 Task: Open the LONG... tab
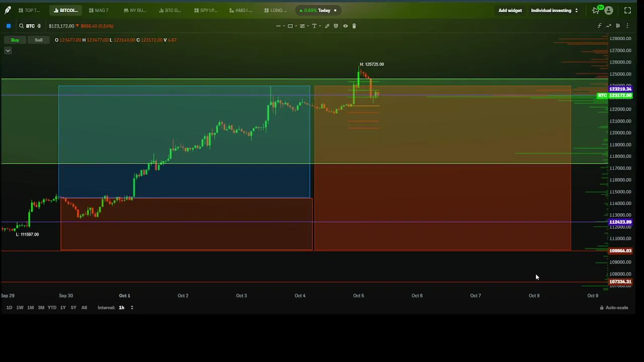[x=275, y=10]
